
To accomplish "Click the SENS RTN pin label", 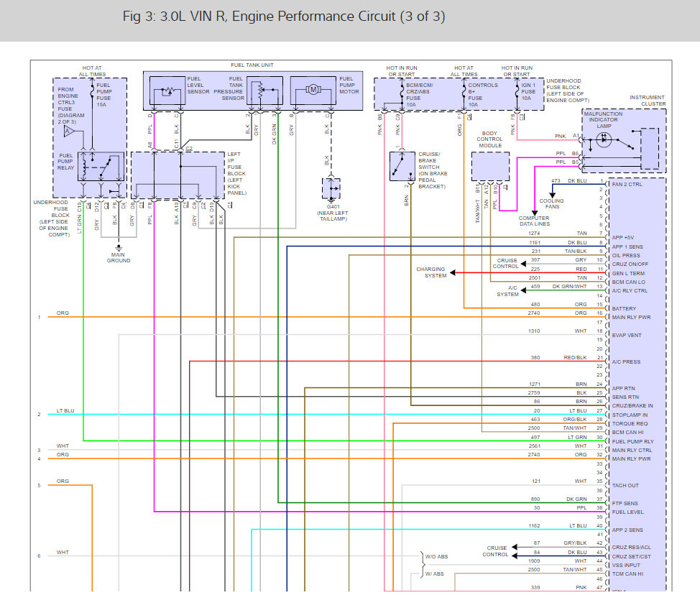I will (625, 397).
